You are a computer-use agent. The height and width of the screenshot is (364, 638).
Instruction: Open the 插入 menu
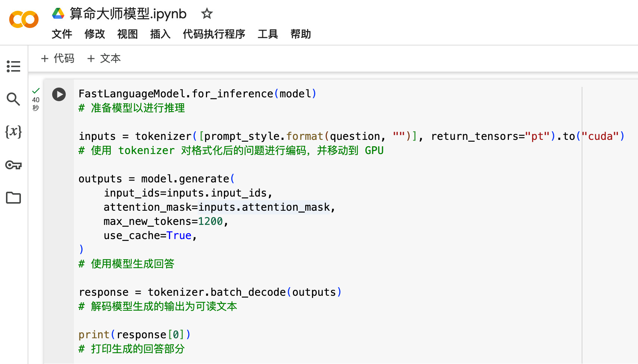pos(160,34)
